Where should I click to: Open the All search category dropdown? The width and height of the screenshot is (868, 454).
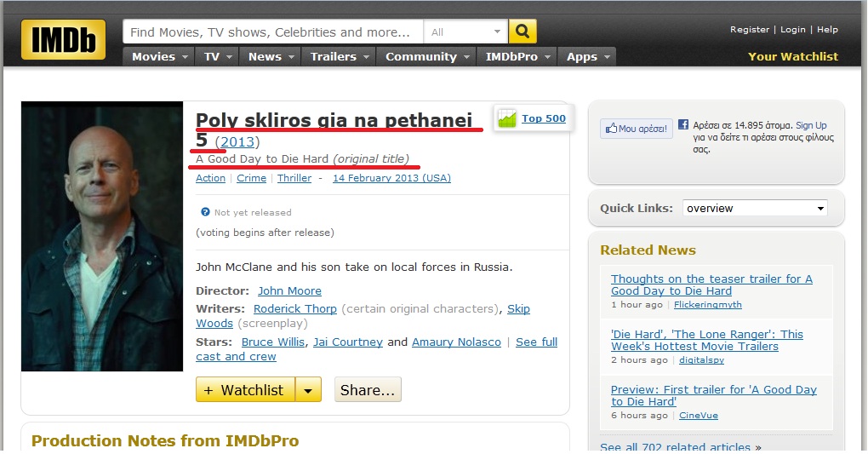tap(465, 32)
